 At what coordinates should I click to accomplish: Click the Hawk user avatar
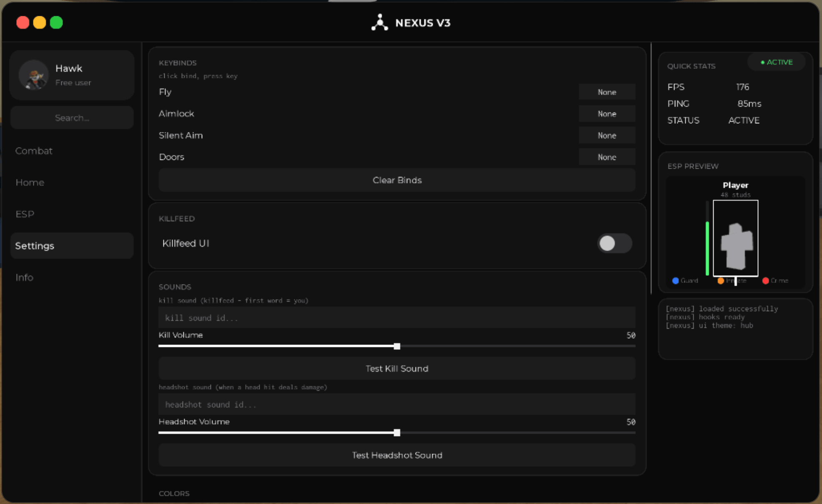(34, 75)
